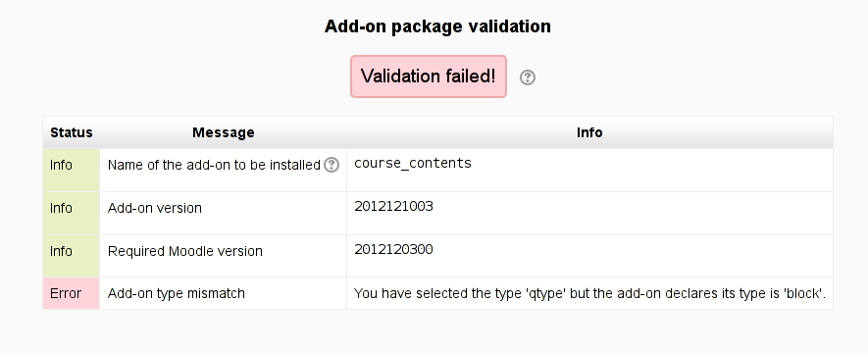Click the Info column header
The width and height of the screenshot is (868, 353).
pos(589,132)
